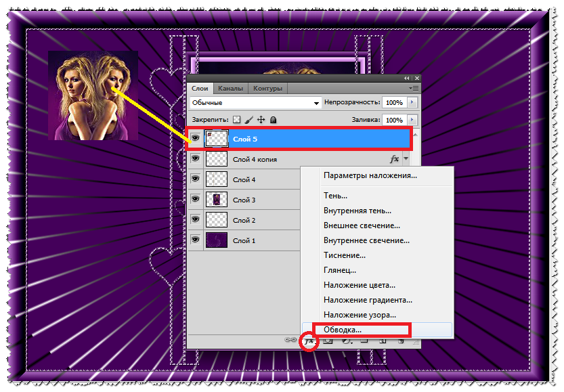Click the Непрозрачность value field
The image size is (564, 392).
tap(394, 102)
